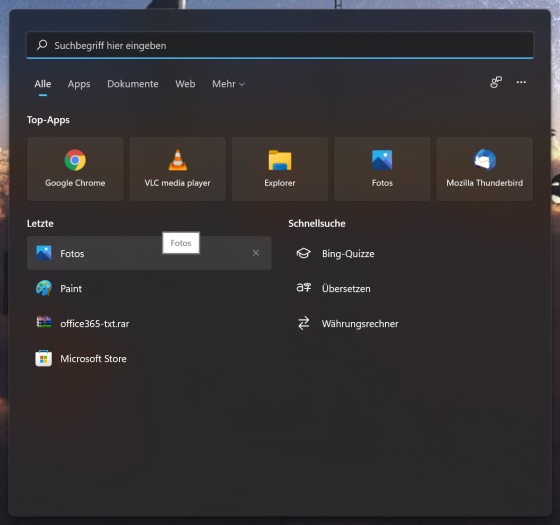Switch to the Dokumente tab
The image size is (560, 525).
pos(133,84)
